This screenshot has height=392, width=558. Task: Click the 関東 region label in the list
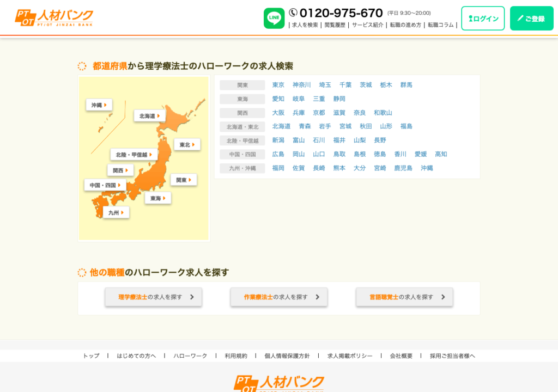[x=242, y=85]
